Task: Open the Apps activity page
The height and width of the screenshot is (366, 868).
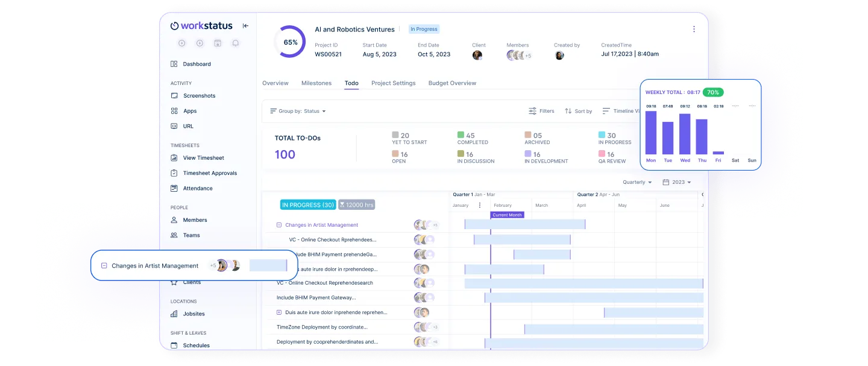Action: [x=190, y=111]
